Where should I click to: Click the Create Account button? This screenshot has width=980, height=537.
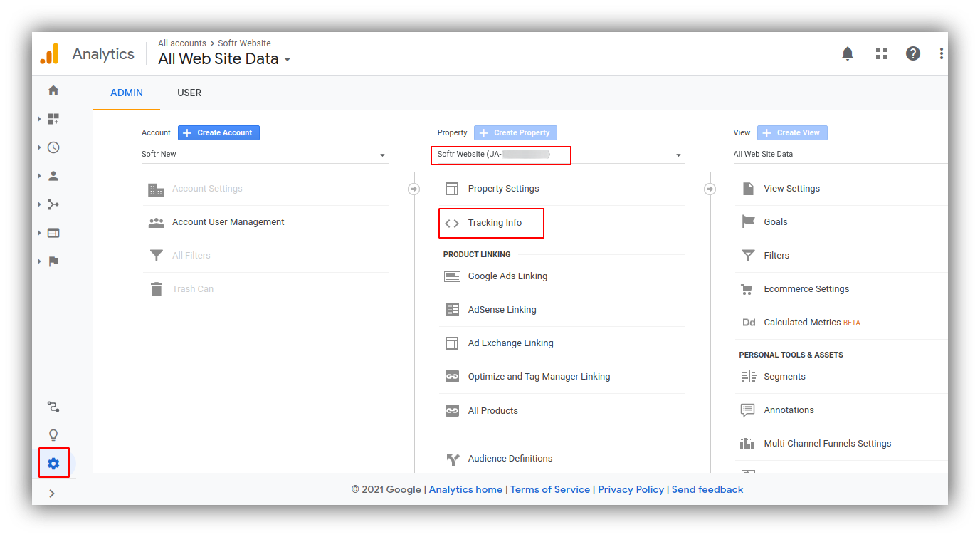click(x=218, y=132)
